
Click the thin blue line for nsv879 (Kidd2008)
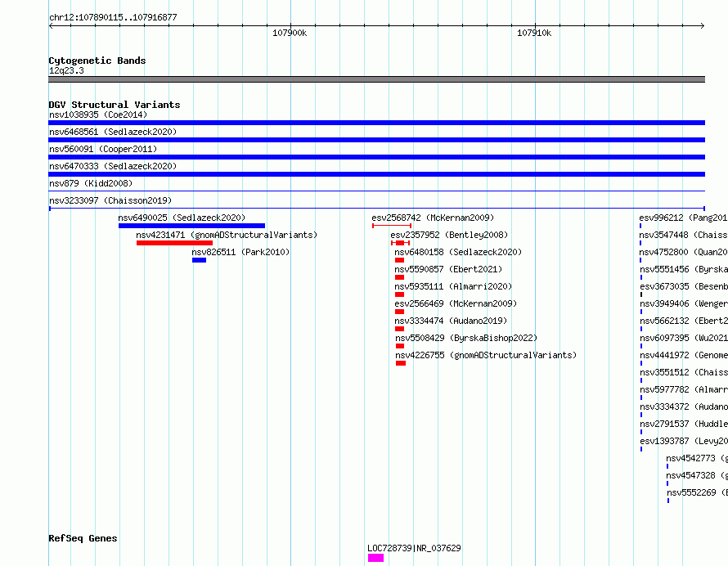tap(376, 191)
